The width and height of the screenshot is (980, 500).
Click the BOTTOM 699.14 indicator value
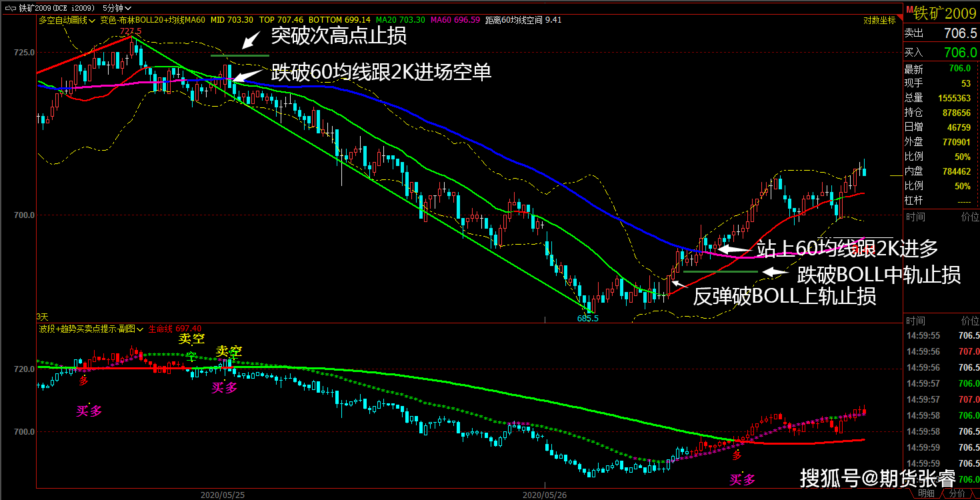pyautogui.click(x=339, y=20)
